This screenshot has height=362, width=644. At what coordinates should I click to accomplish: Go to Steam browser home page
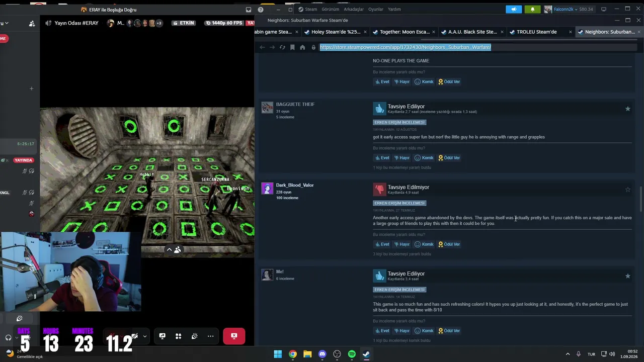(x=302, y=47)
